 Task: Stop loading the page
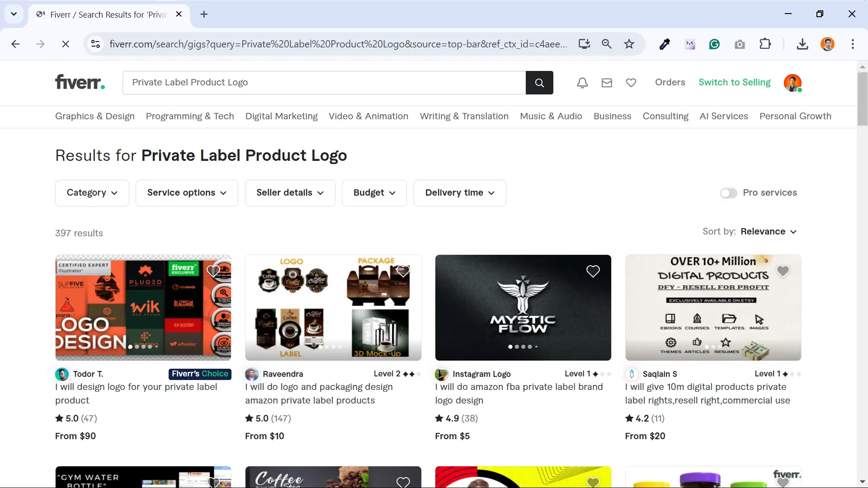tap(66, 44)
